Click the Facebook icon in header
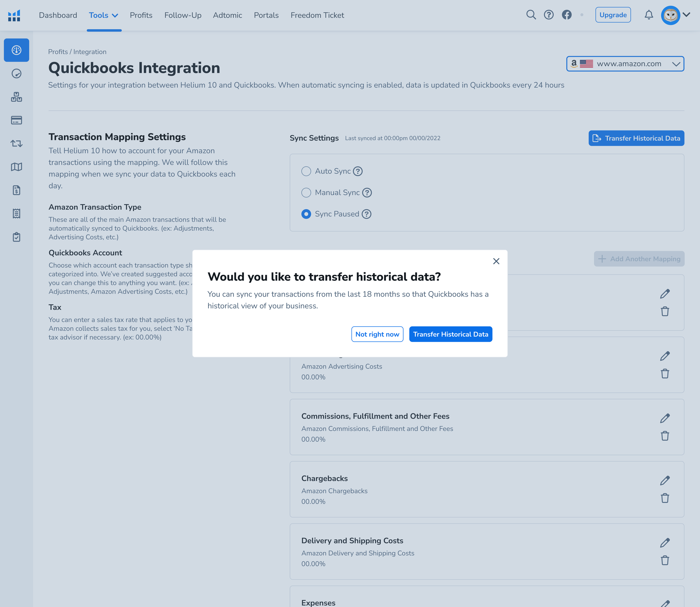Viewport: 700px width, 607px height. pyautogui.click(x=566, y=15)
